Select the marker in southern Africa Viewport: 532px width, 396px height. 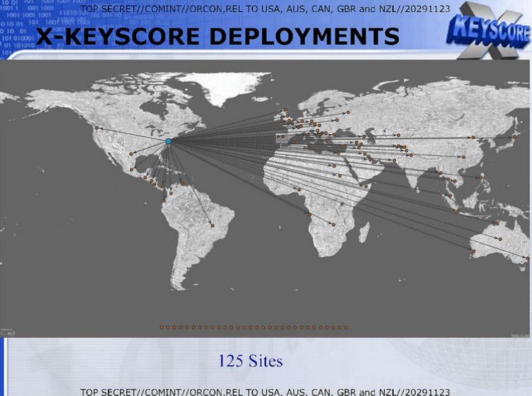pyautogui.click(x=333, y=224)
